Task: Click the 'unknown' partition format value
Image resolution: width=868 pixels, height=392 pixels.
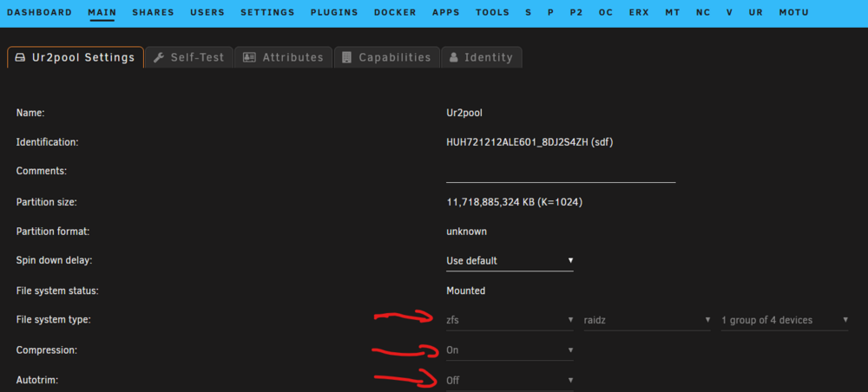Action: point(467,232)
